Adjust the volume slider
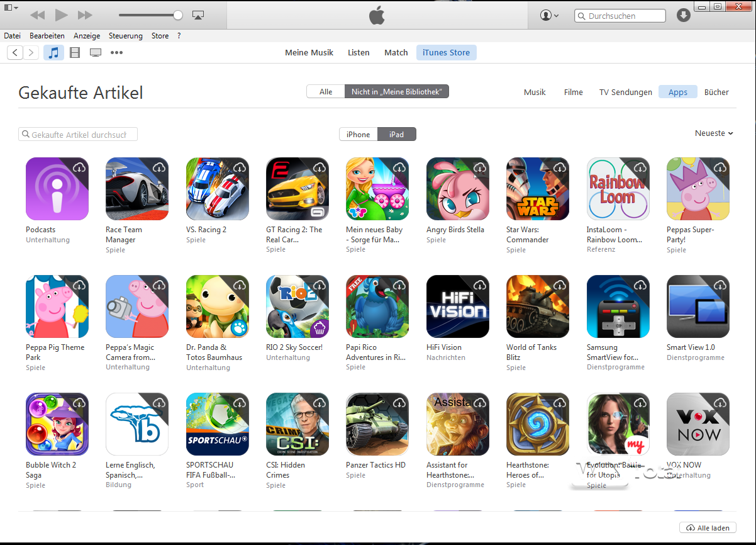Viewport: 756px width, 545px height. pyautogui.click(x=150, y=14)
